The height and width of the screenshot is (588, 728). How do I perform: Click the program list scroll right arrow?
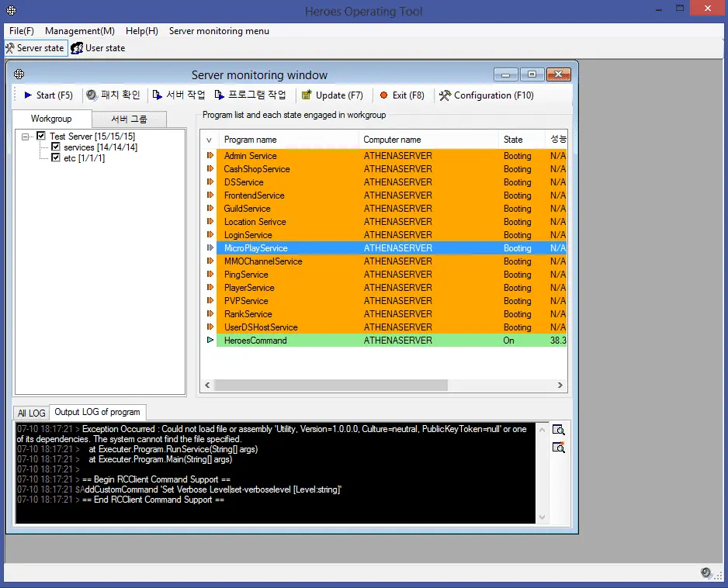[x=560, y=386]
